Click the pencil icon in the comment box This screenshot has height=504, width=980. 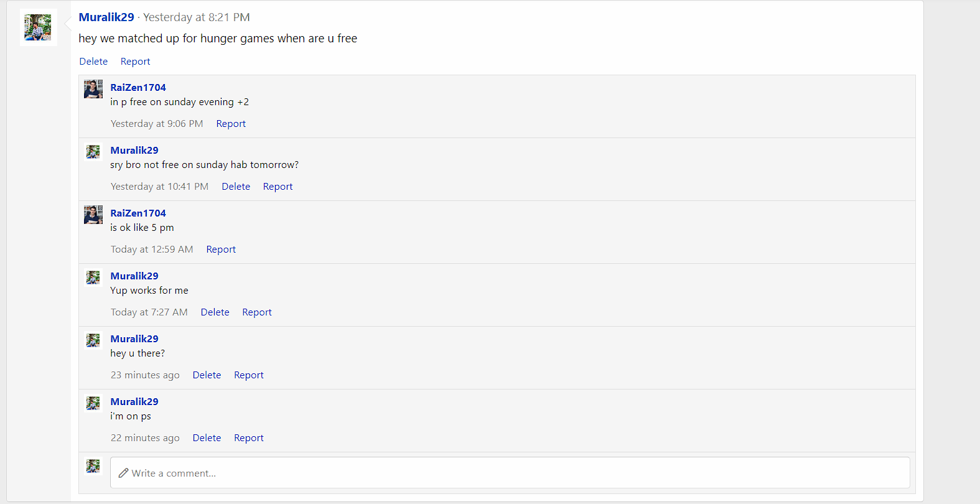(124, 473)
